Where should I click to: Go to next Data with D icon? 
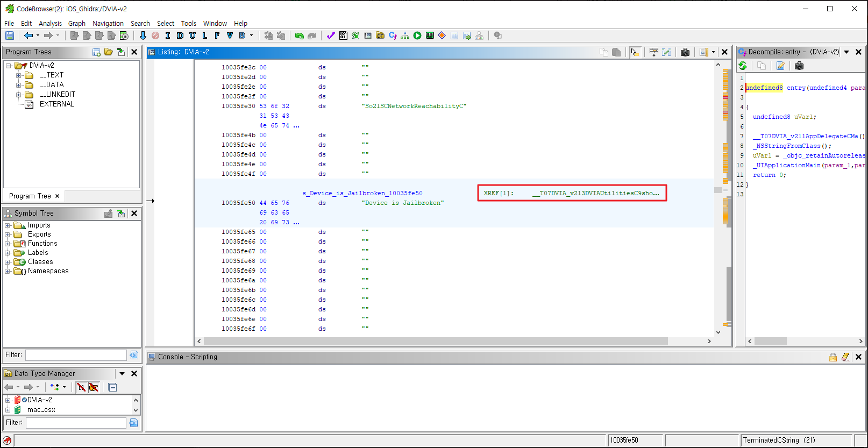[x=180, y=35]
